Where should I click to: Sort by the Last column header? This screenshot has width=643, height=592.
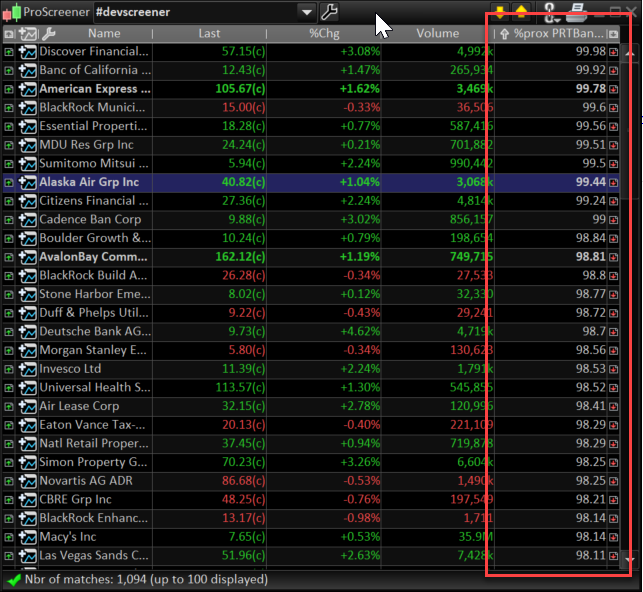[210, 34]
